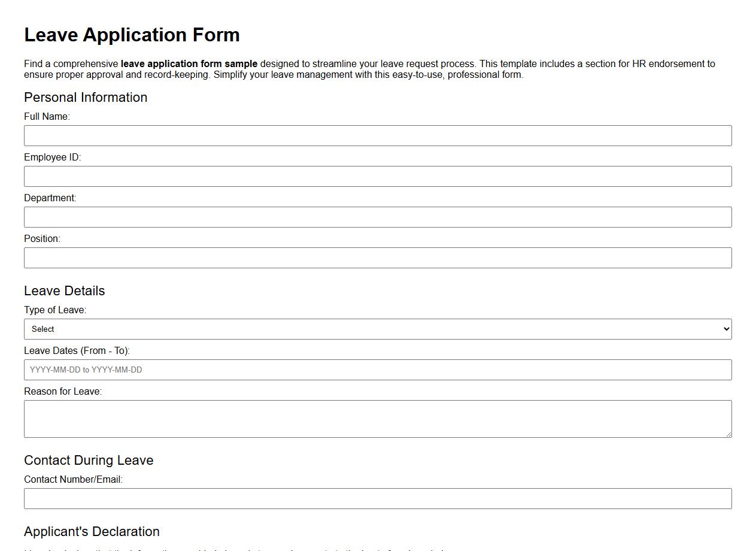Click inside the Reason for Leave textarea

point(377,418)
